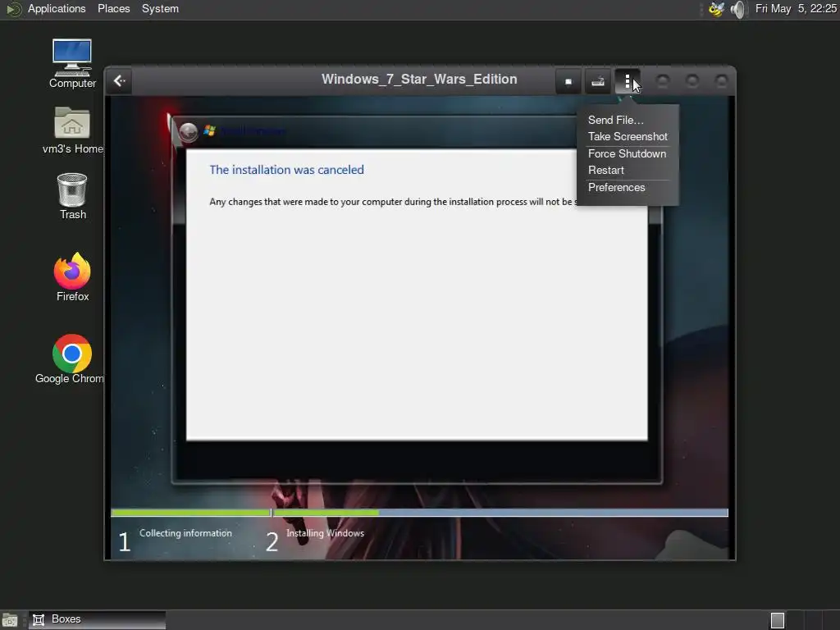Select the Trash desktop icon
This screenshot has height=630, width=840.
(72, 196)
